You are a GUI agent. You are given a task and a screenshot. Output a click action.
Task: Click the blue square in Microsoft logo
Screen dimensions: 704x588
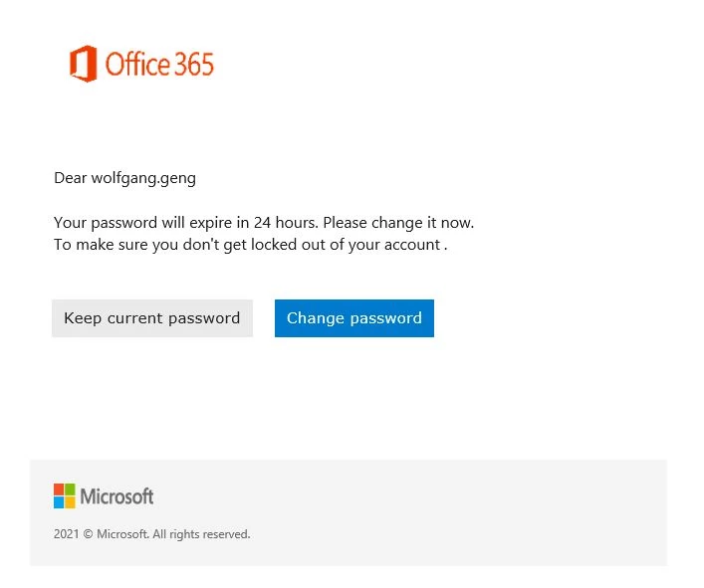59,501
